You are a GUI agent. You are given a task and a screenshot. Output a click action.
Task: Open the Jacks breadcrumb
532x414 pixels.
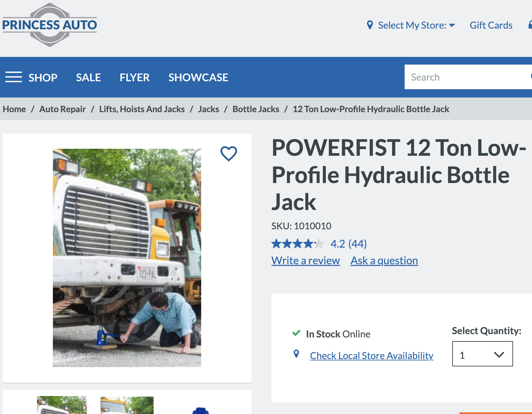click(208, 109)
